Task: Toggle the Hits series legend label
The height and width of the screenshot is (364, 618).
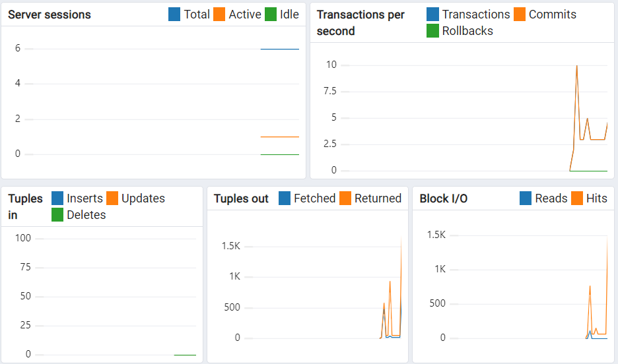Action: (x=596, y=198)
